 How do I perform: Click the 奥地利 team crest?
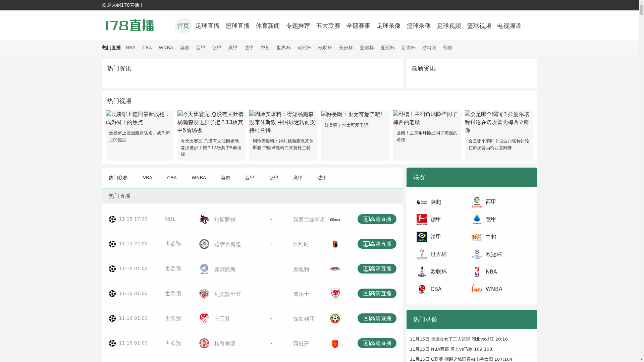click(x=335, y=269)
